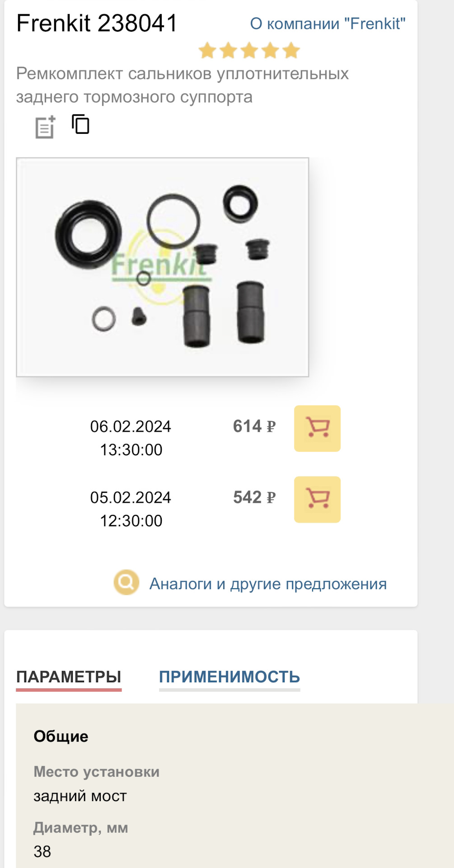Click the Место установки parameter label
454x868 pixels.
tap(97, 772)
